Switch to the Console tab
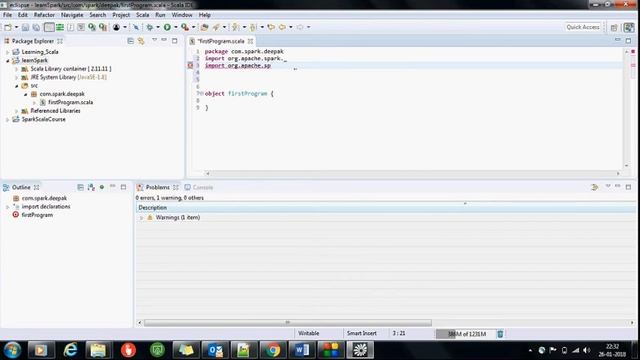Viewport: 640px width, 360px height. click(199, 187)
